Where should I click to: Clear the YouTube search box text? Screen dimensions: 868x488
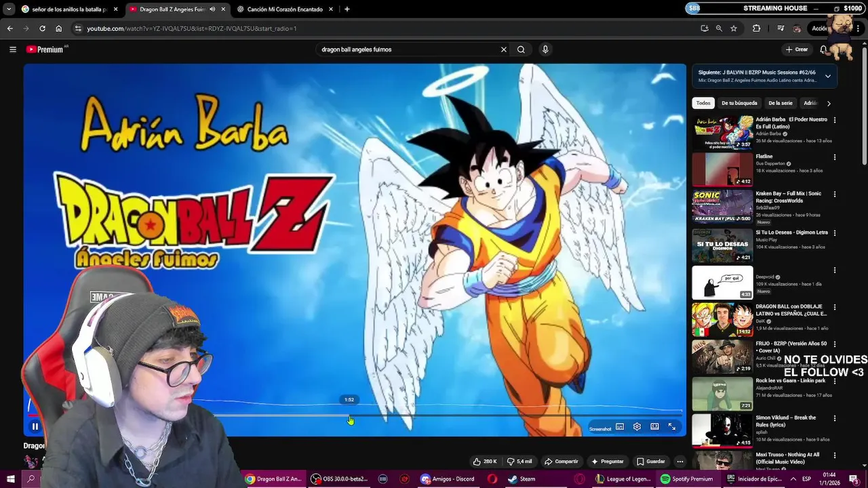pos(504,49)
